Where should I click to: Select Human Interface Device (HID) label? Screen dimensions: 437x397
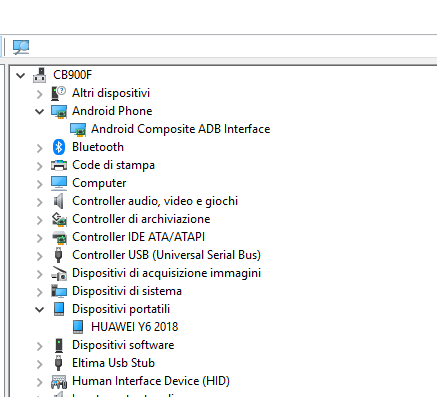pyautogui.click(x=151, y=381)
